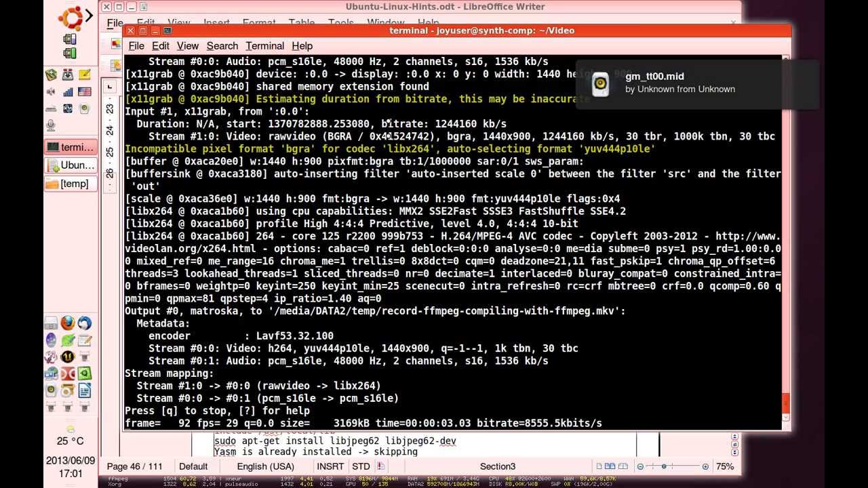Click the US flag keyboard layout indicator
This screenshot has width=868, height=488.
[x=85, y=91]
